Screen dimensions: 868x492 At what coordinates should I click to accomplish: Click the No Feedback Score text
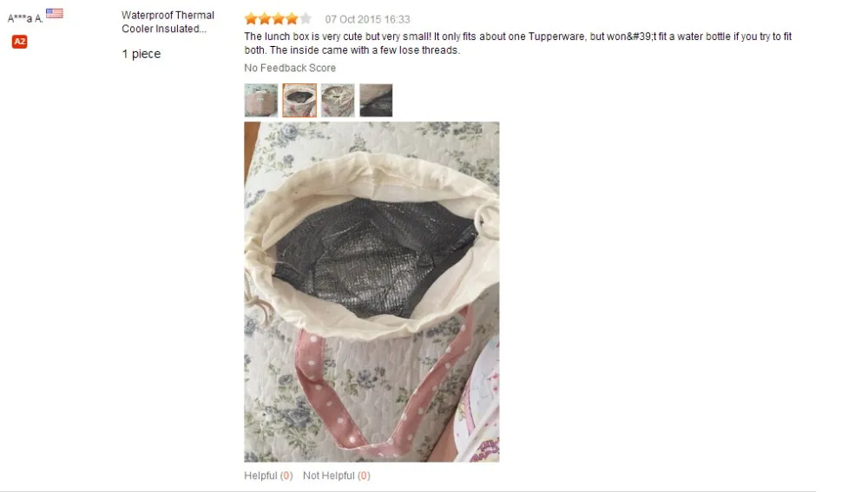290,68
